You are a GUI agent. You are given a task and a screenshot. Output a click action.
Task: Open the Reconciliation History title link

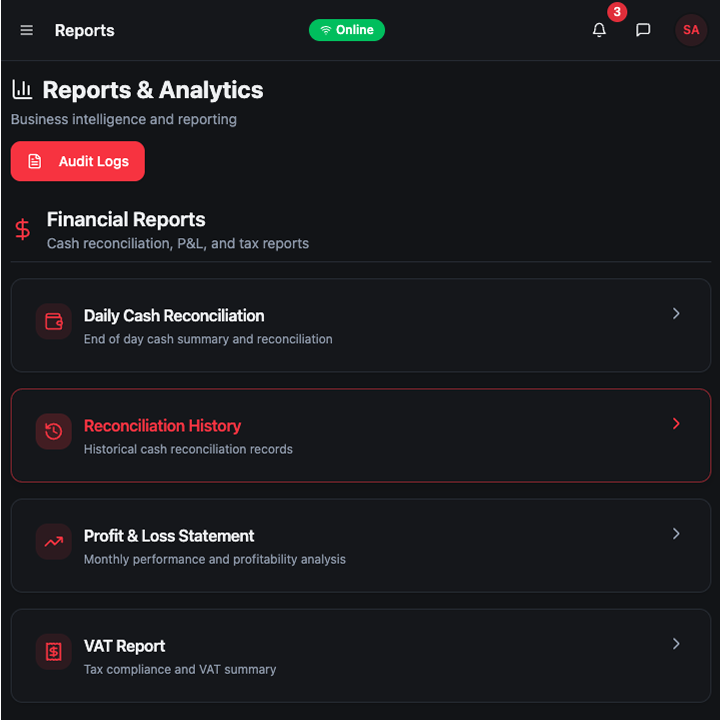coord(162,426)
